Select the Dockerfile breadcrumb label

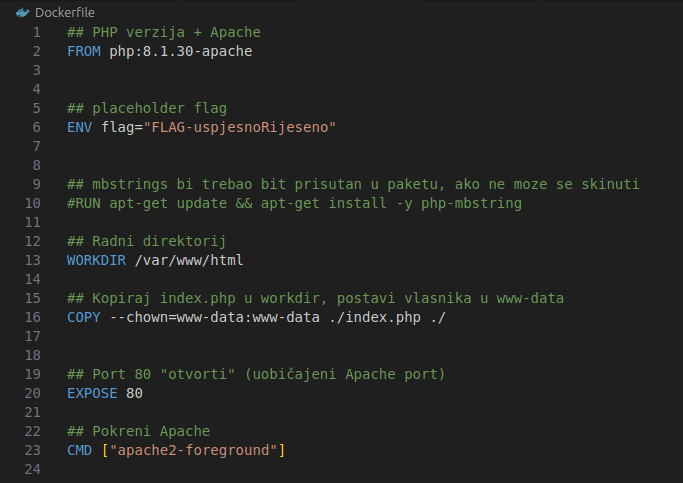pyautogui.click(x=64, y=12)
